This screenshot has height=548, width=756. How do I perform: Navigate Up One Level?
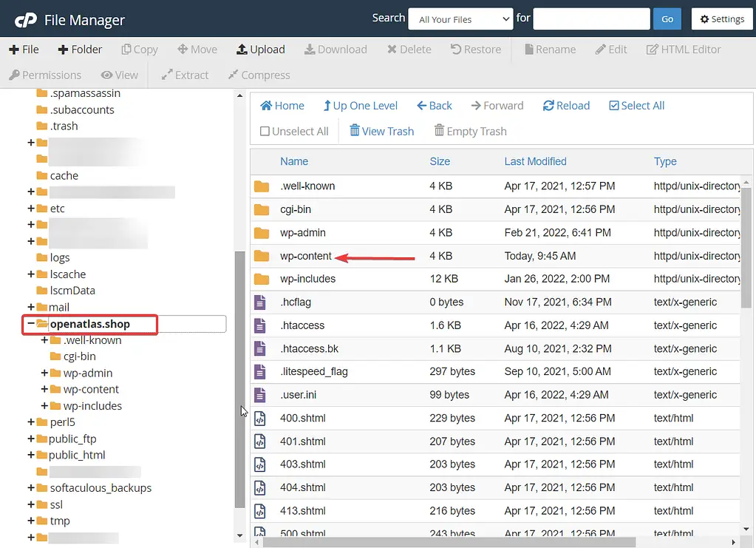360,106
